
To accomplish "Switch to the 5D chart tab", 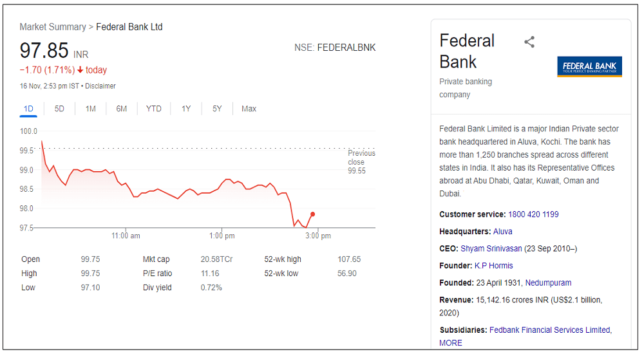I will 59,109.
